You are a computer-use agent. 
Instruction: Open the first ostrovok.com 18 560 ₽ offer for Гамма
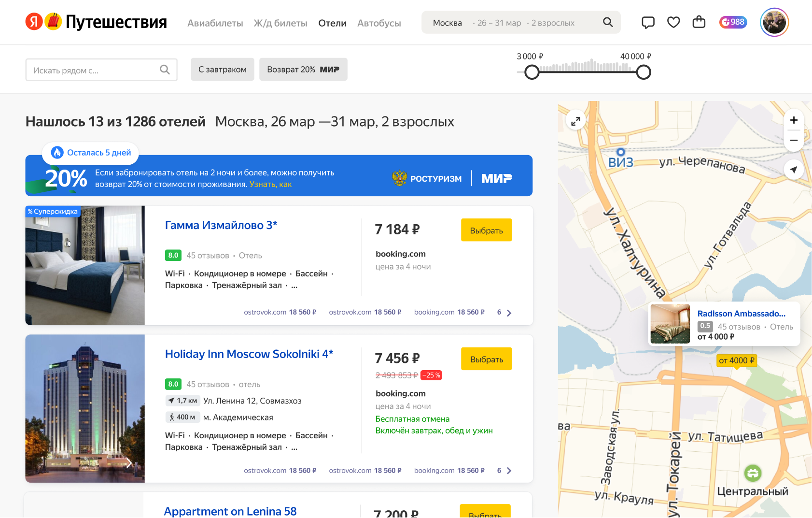[280, 312]
